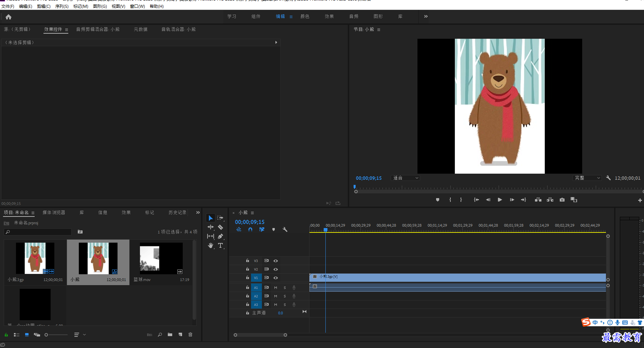
Task: Switch to 音频 workspace
Action: pos(354,16)
